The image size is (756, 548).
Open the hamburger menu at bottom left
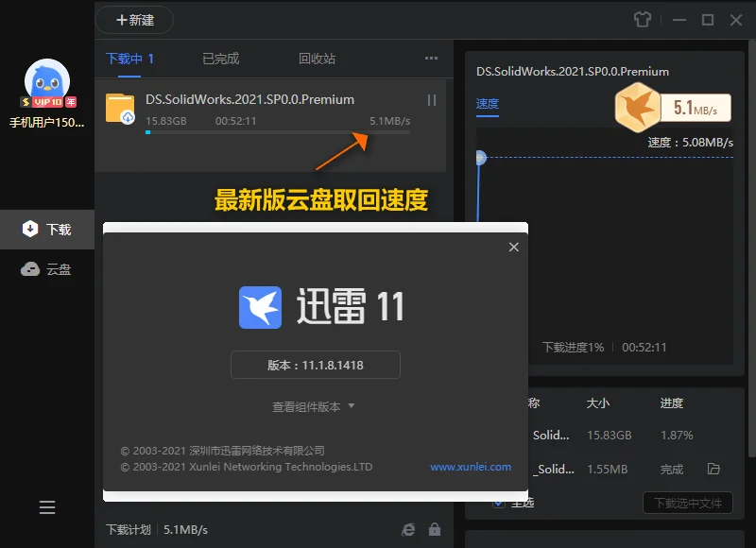(x=47, y=507)
